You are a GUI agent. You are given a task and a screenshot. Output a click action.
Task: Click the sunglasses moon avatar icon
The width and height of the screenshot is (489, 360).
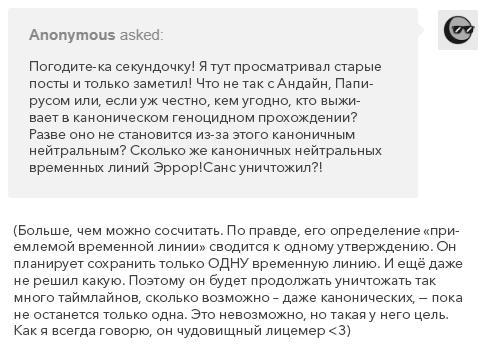pos(458,30)
